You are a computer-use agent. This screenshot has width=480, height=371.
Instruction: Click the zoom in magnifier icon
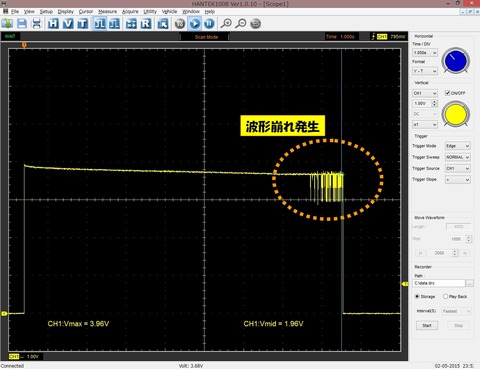(226, 24)
